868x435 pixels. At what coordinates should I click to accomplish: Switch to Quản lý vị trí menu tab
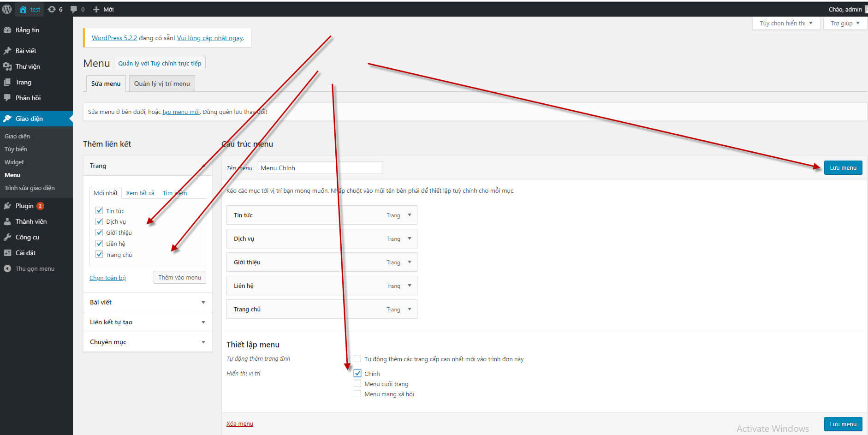click(162, 83)
